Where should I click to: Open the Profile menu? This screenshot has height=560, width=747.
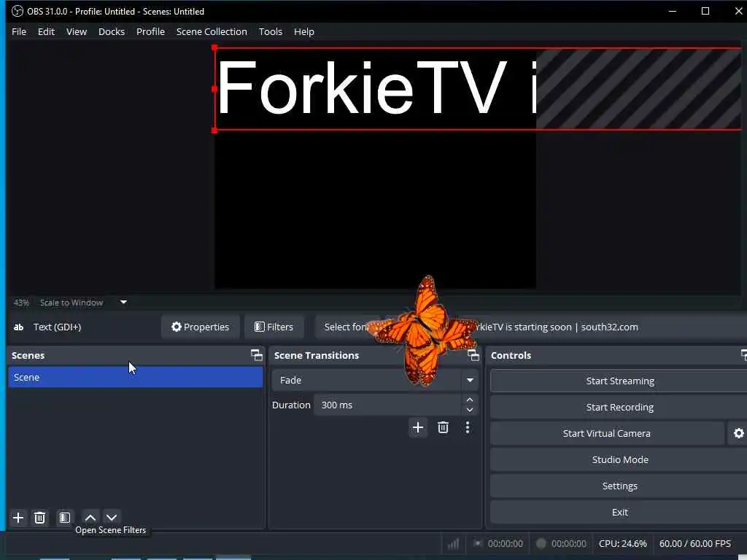(150, 31)
